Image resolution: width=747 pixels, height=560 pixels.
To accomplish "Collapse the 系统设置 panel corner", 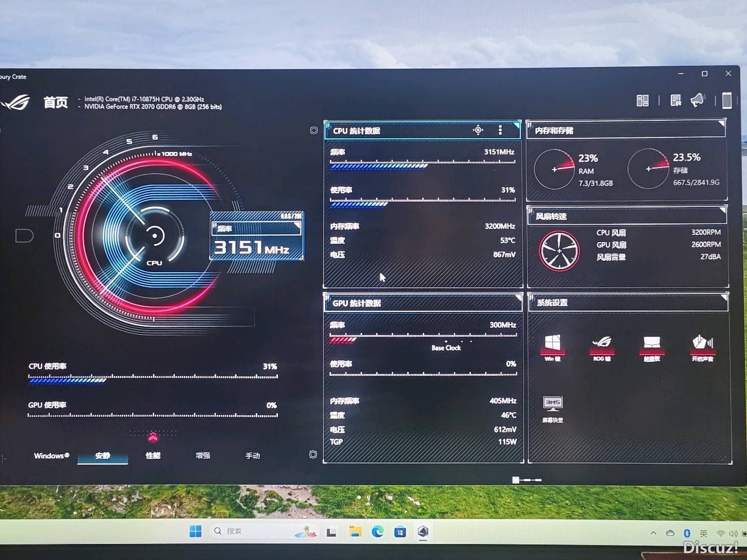I will (725, 297).
